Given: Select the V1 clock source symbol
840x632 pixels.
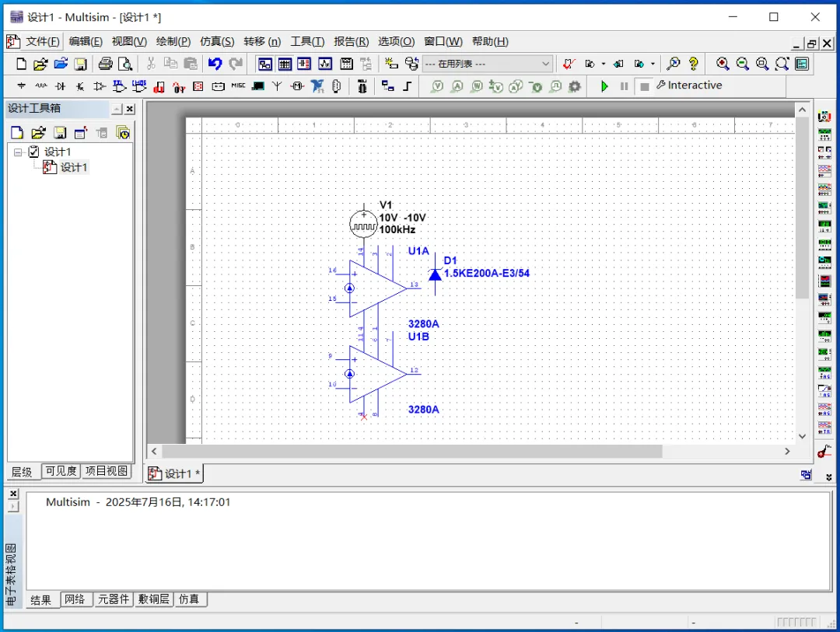Looking at the screenshot, I should tap(364, 225).
